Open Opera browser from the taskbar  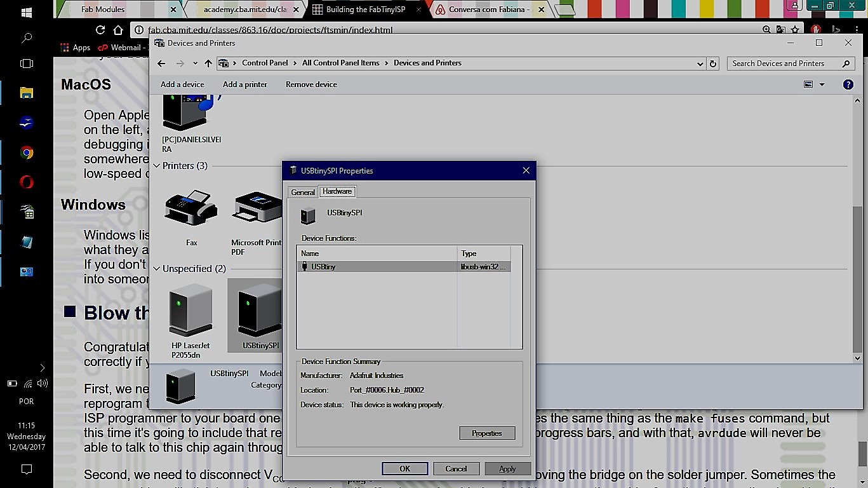tap(27, 182)
